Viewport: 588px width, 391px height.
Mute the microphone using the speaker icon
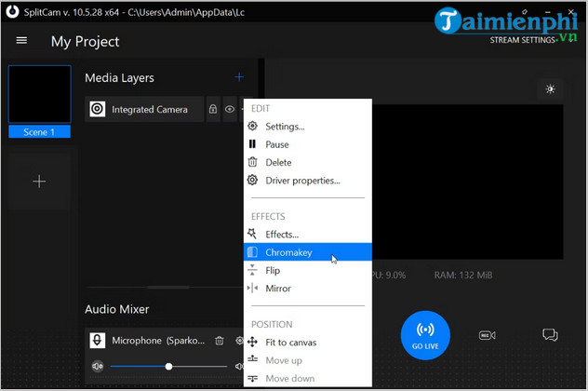(x=97, y=367)
